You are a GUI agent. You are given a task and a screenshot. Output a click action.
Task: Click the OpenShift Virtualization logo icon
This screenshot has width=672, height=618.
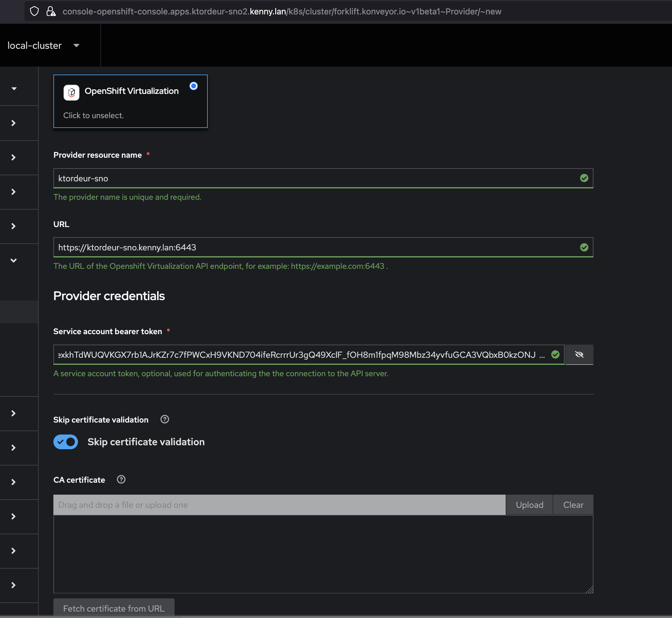click(71, 92)
